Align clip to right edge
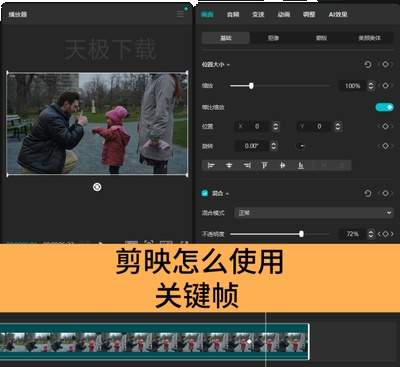400x367 pixels. tap(247, 165)
